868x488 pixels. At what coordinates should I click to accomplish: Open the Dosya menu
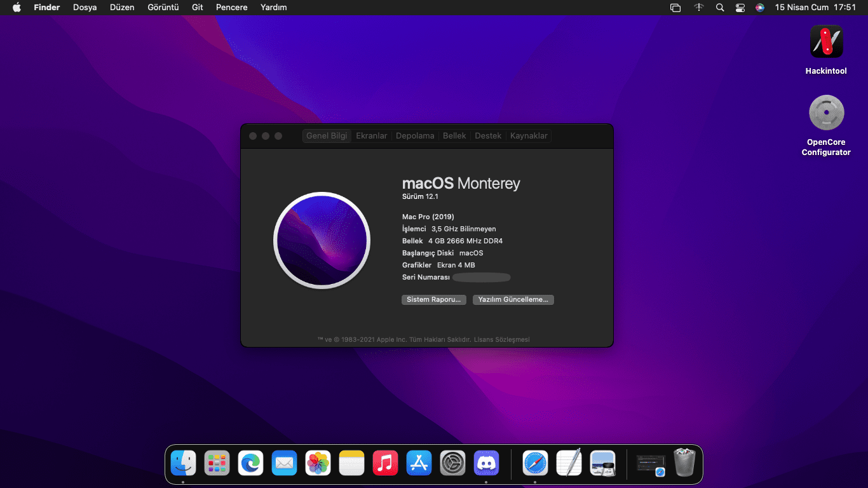tap(85, 8)
